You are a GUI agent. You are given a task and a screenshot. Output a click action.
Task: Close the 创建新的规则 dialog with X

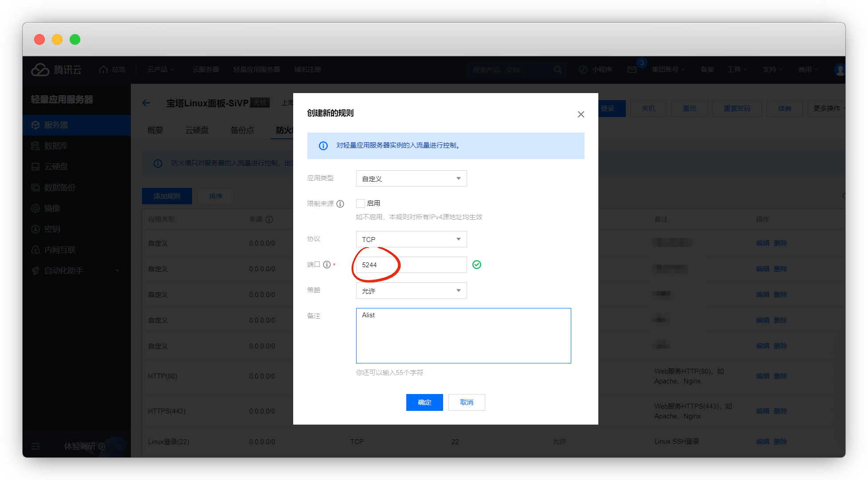tap(581, 114)
